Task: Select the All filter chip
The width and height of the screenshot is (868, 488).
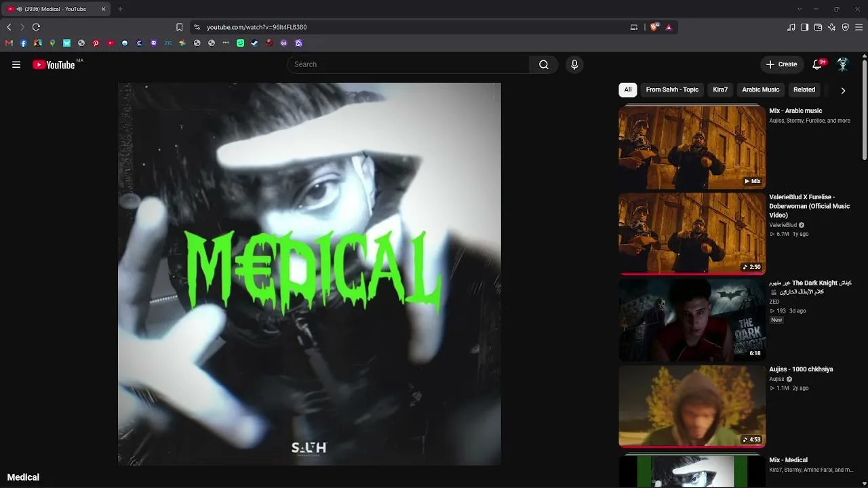Action: tap(628, 89)
